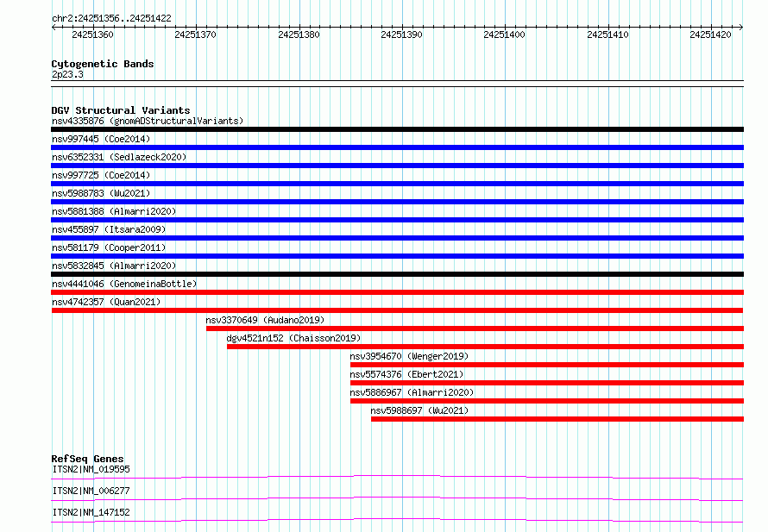Click ruler coordinate 24251370
Viewport: 768px width, 532px height.
[x=195, y=34]
